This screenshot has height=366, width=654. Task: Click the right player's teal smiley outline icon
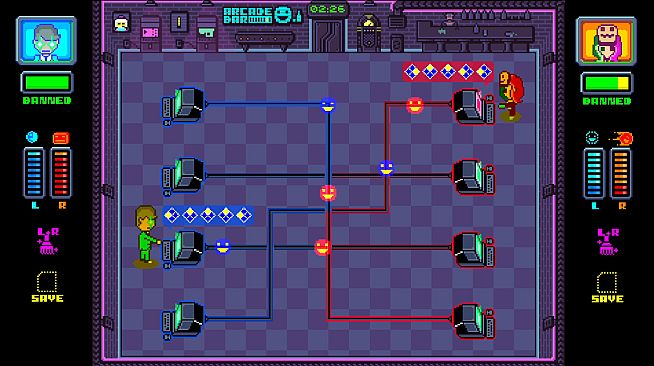pyautogui.click(x=592, y=138)
